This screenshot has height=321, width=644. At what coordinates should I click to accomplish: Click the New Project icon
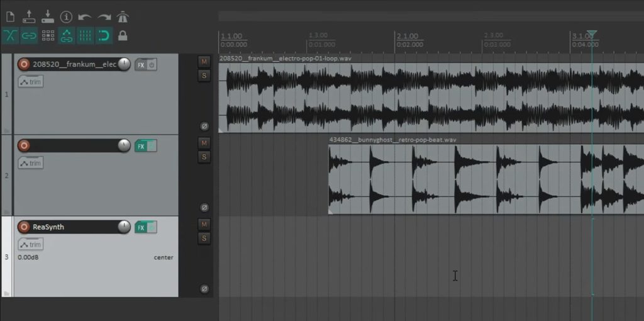10,17
